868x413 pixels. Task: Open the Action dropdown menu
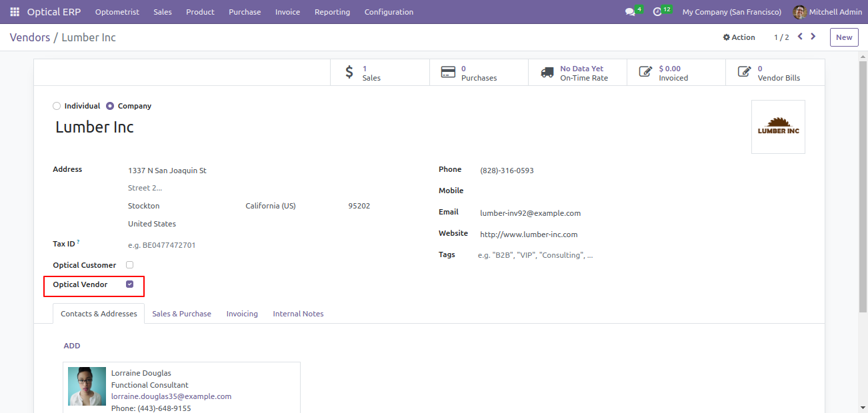coord(739,37)
